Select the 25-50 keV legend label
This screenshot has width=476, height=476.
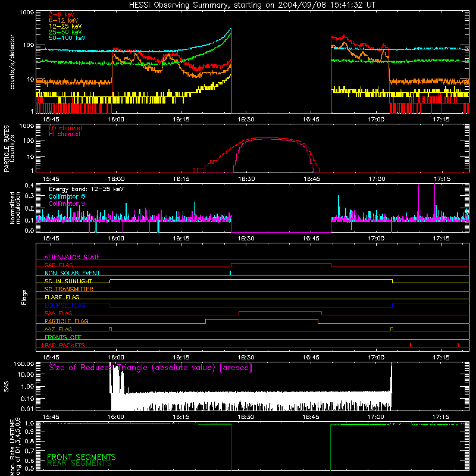tap(65, 32)
